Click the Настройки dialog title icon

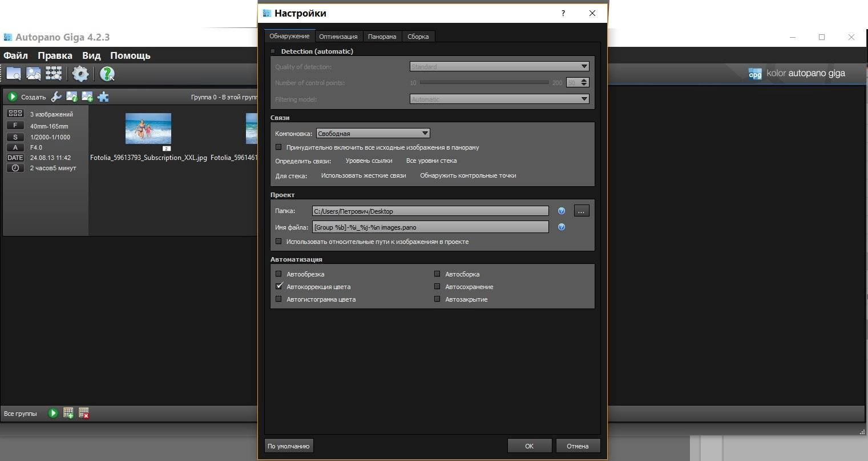click(x=267, y=13)
